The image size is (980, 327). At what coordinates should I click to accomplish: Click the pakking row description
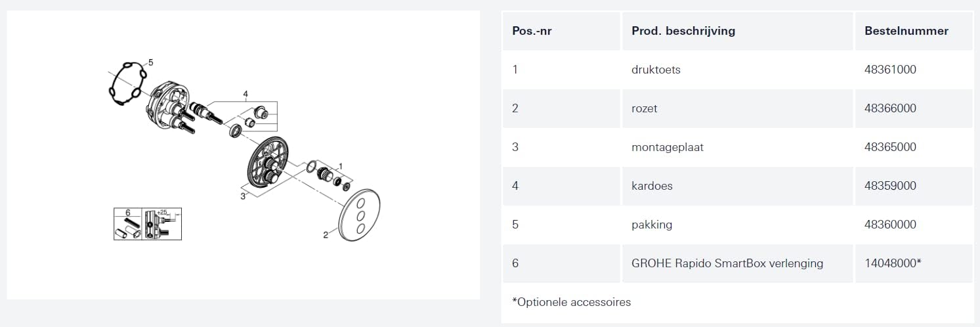pos(652,225)
